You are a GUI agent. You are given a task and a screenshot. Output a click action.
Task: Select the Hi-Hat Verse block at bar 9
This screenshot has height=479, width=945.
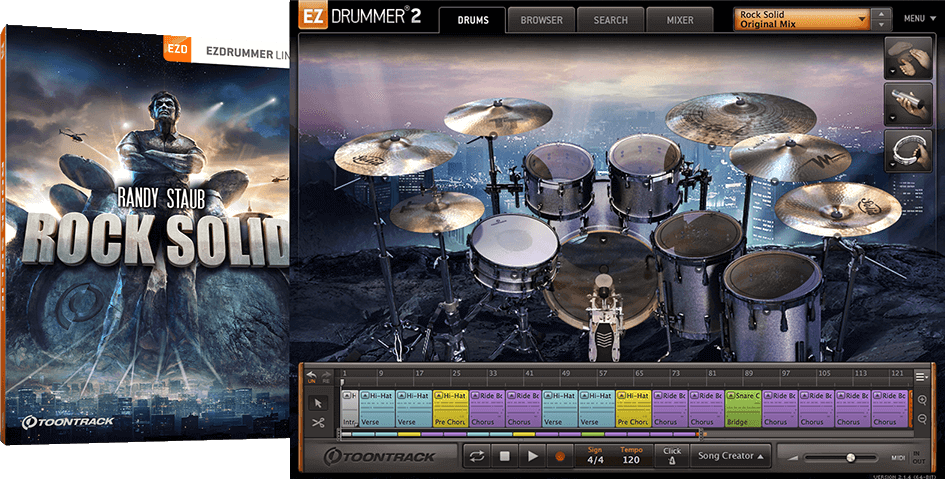377,409
